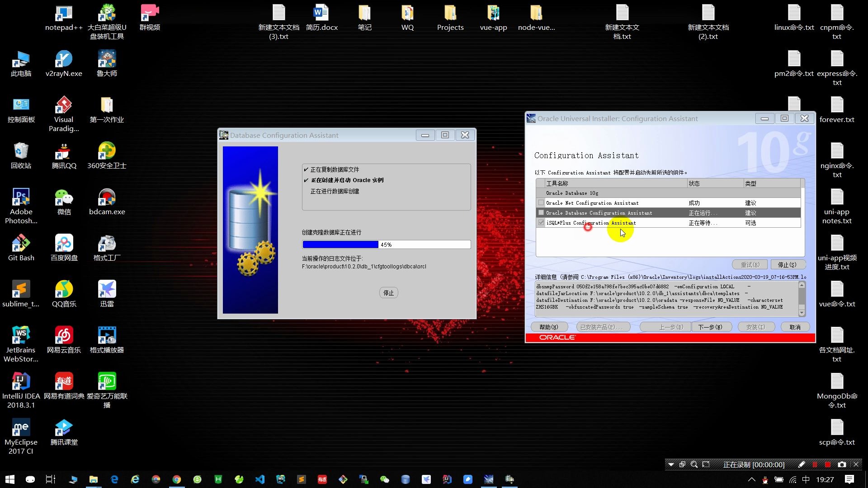Toggle Oracle Net Configuration Assistant checkbox

(541, 203)
